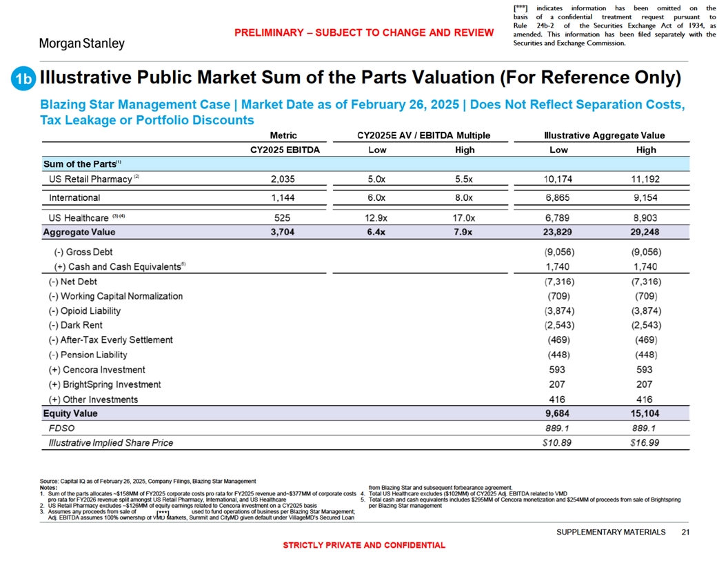This screenshot has width=728, height=563.
Task: Select the 'CY2025 EBITDA' subheader
Action: [x=285, y=150]
